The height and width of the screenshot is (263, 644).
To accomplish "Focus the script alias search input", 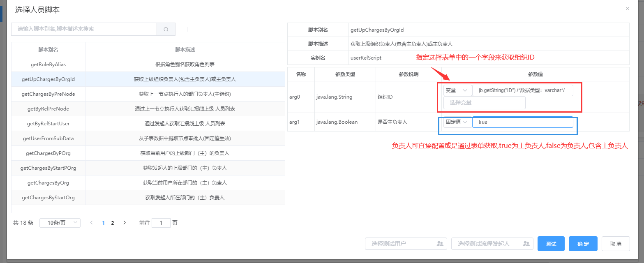I will pos(84,29).
